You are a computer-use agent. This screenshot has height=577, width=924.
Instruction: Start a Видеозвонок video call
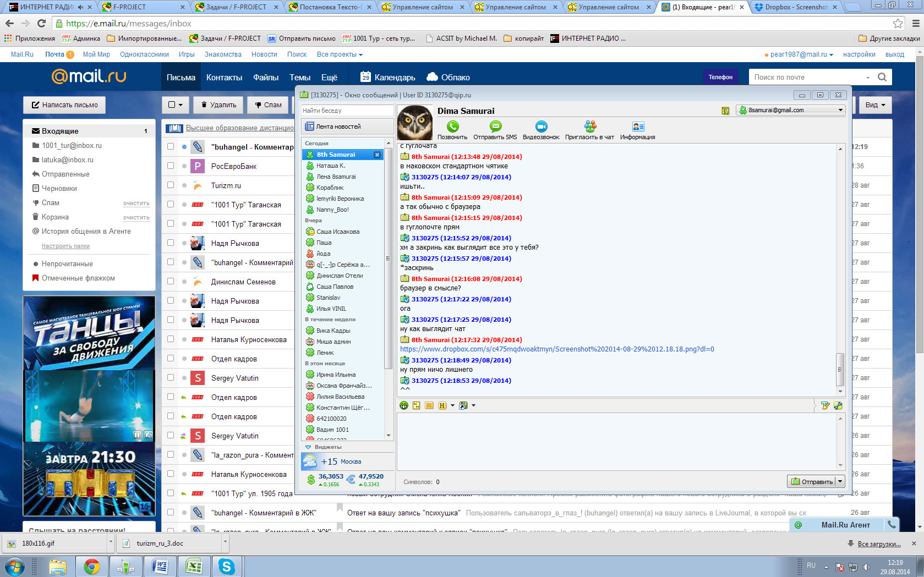[541, 127]
